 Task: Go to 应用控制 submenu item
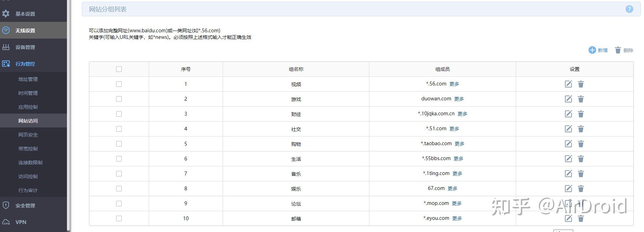coord(28,107)
